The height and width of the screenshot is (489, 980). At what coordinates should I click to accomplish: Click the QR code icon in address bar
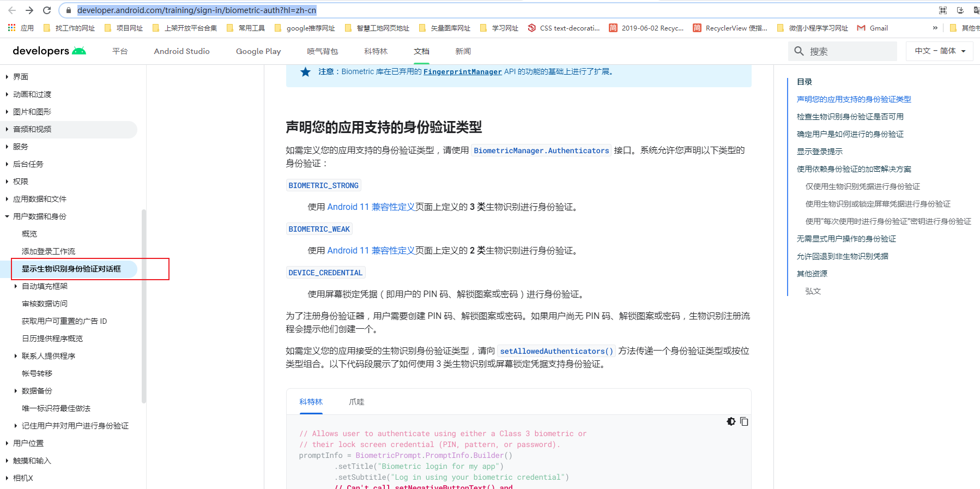943,10
